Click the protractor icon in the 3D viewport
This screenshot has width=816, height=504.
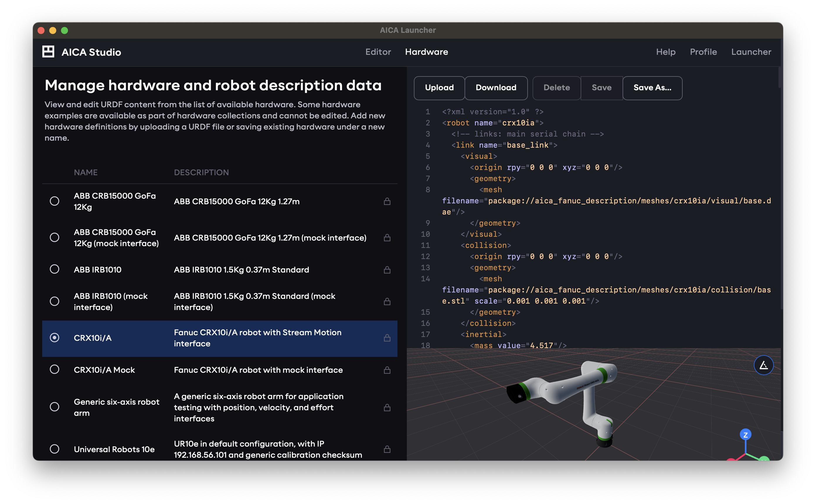pos(764,365)
